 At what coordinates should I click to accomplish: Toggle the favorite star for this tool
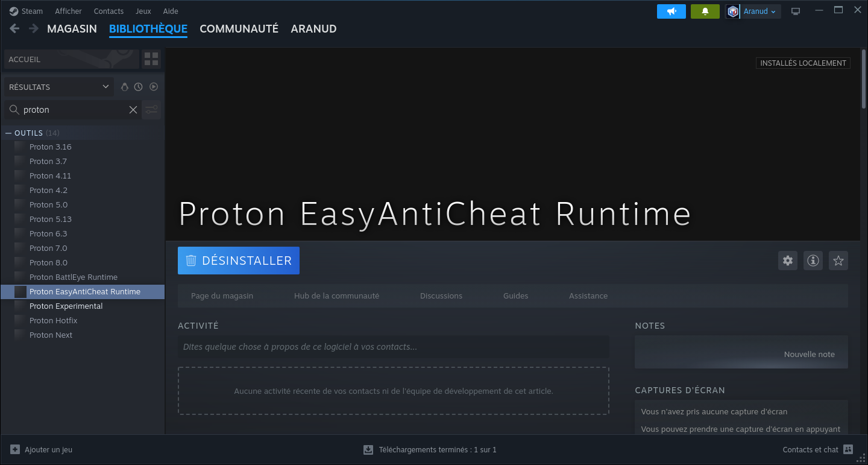(x=838, y=261)
